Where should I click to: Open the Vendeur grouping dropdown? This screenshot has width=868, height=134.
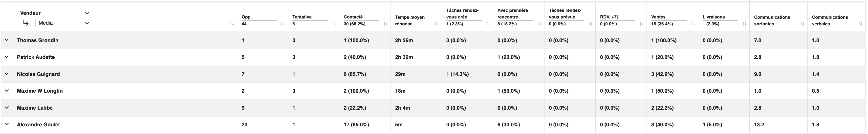coord(54,13)
